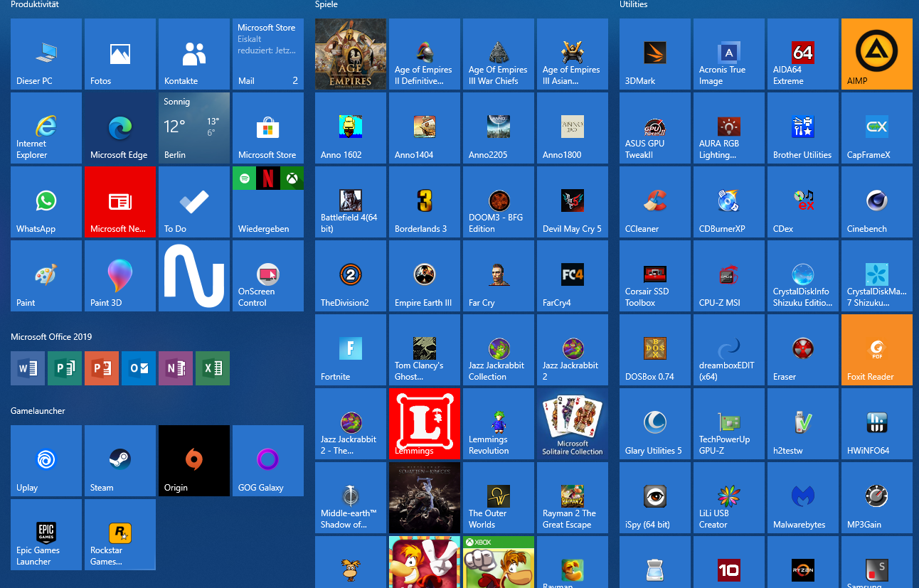Open Corsair SSD Toolbox tile

(655, 276)
